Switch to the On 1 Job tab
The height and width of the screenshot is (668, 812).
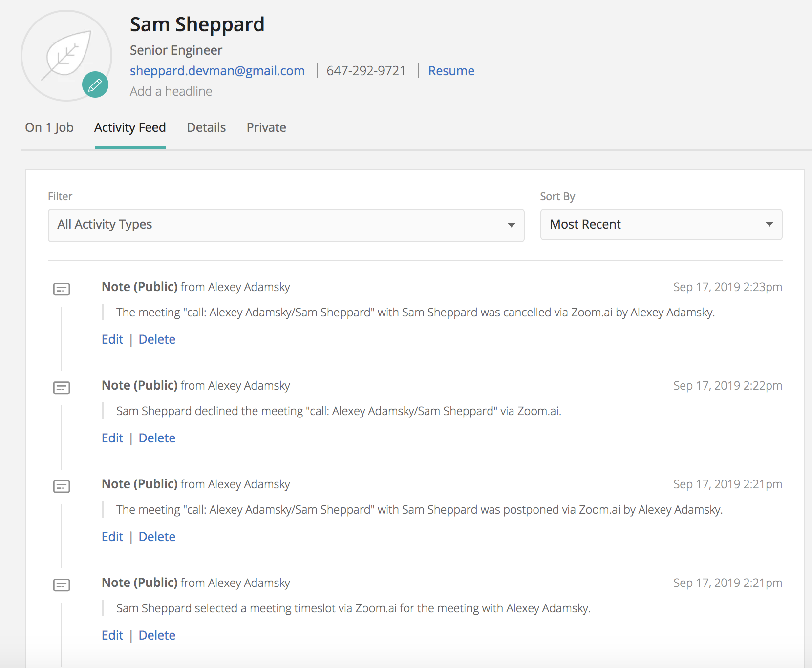[x=49, y=127]
